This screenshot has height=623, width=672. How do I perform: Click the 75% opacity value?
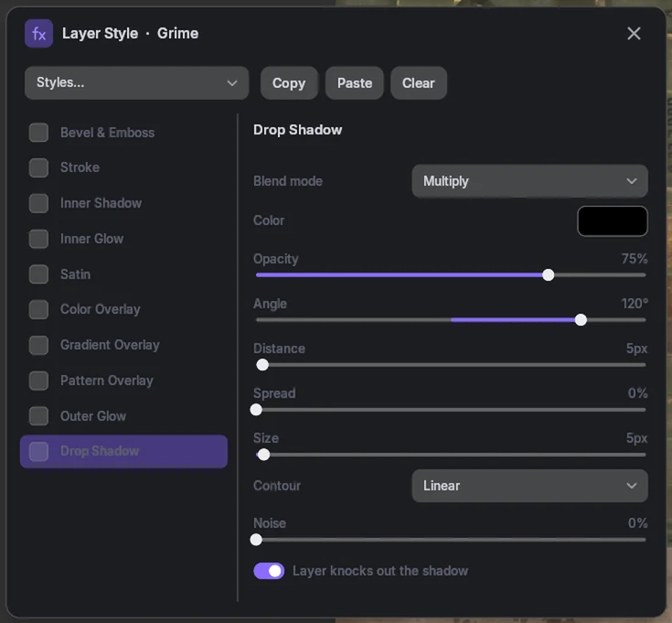[x=635, y=259]
